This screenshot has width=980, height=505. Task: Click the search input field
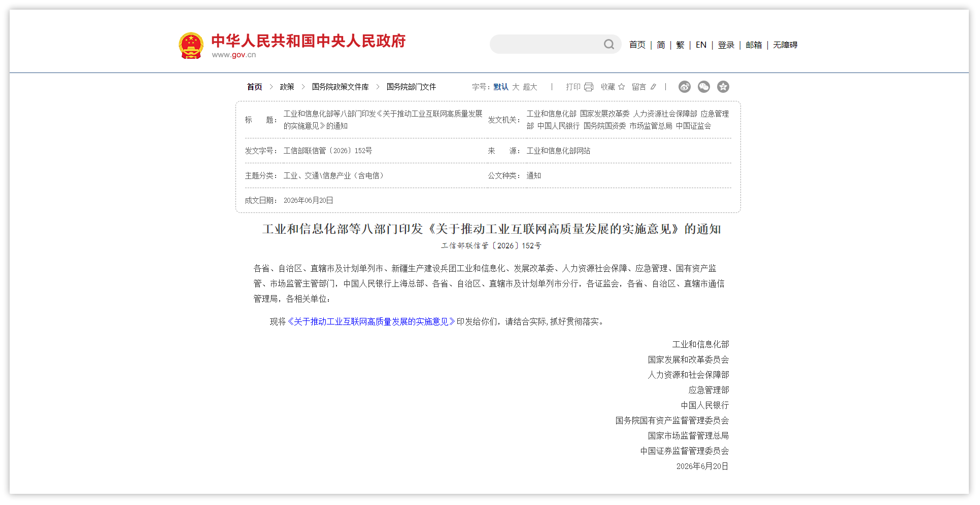pyautogui.click(x=547, y=45)
